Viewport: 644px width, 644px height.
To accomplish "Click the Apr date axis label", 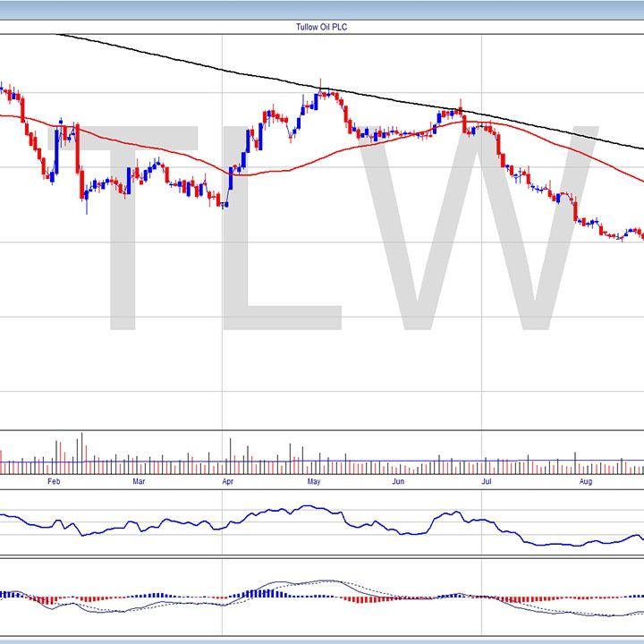I will pos(226,482).
